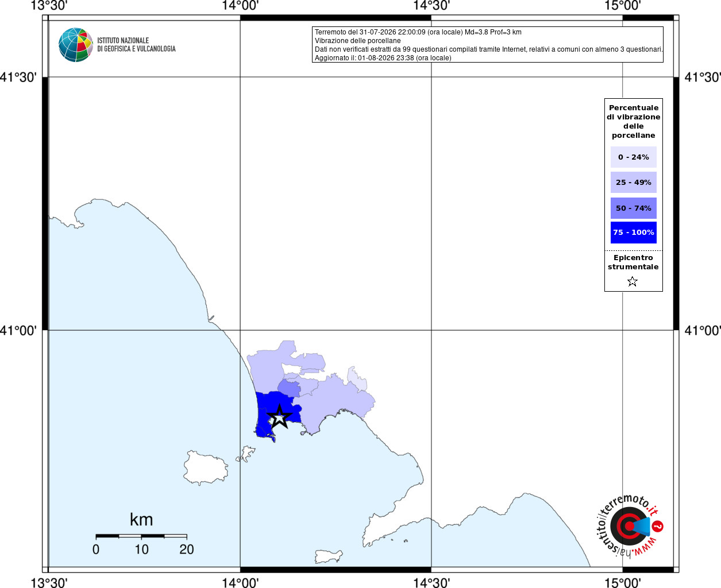Click the medium-blue 50-74% municipality region

click(x=290, y=388)
